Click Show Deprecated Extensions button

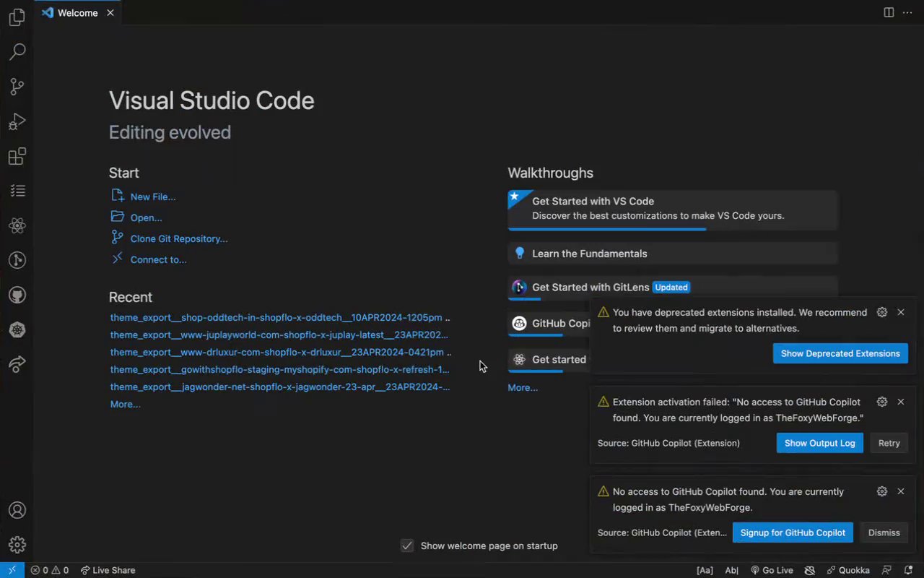pos(840,353)
